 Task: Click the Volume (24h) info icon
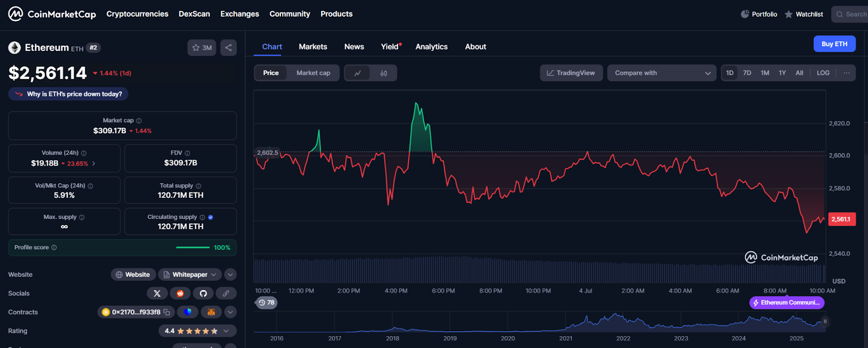click(x=84, y=153)
